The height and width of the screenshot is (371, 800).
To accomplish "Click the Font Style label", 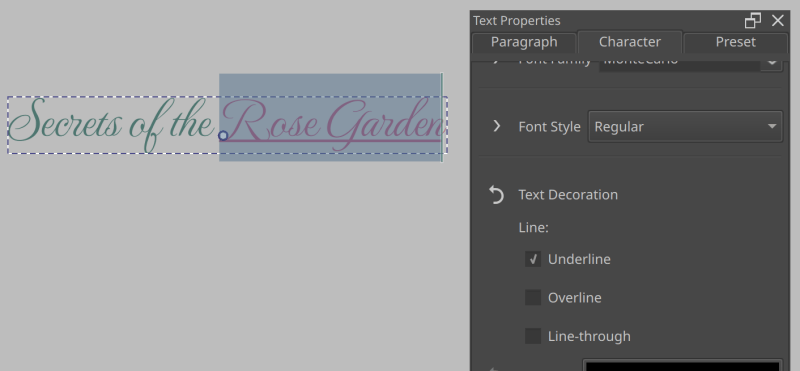I will [x=549, y=127].
